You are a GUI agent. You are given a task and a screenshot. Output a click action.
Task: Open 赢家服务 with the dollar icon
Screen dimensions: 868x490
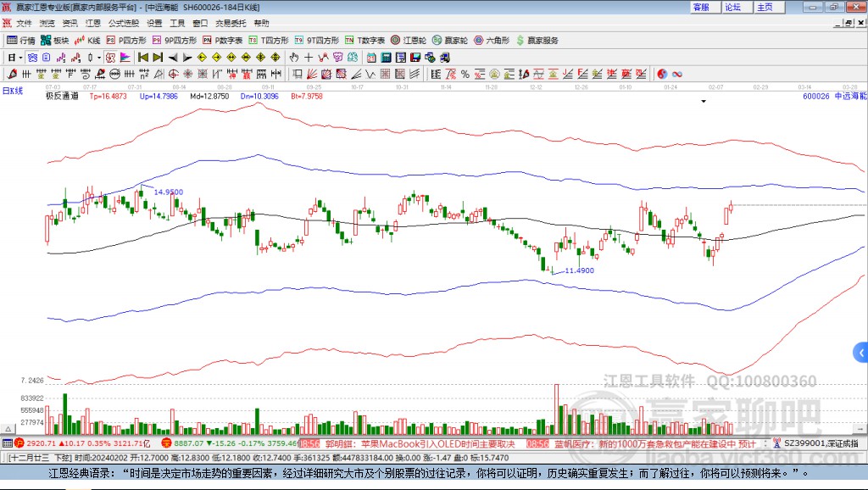537,41
